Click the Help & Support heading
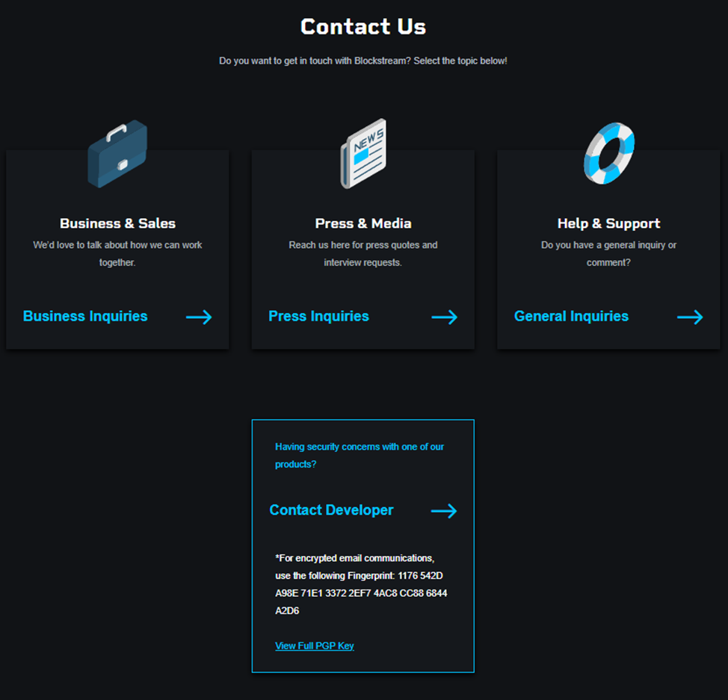 pos(608,223)
